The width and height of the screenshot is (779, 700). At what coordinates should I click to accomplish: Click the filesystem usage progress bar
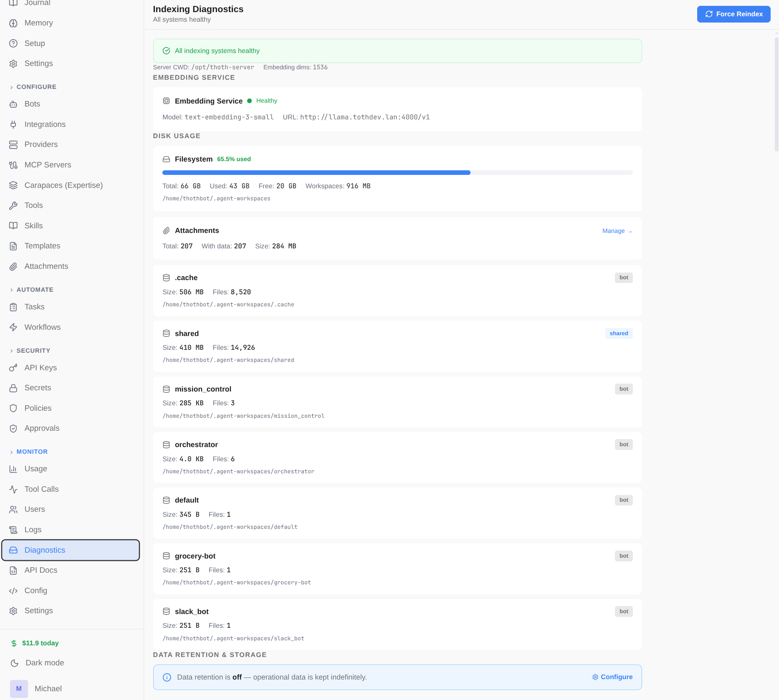(x=398, y=172)
